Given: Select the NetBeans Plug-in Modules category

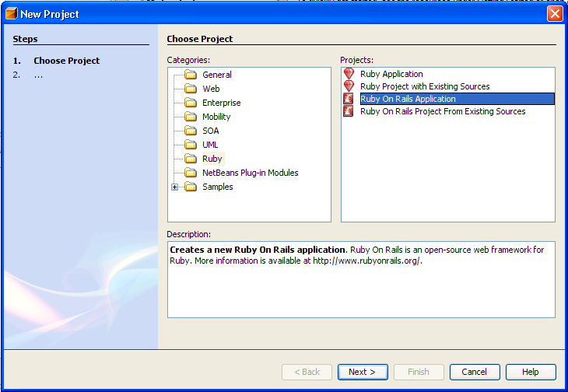Looking at the screenshot, I should tap(251, 173).
